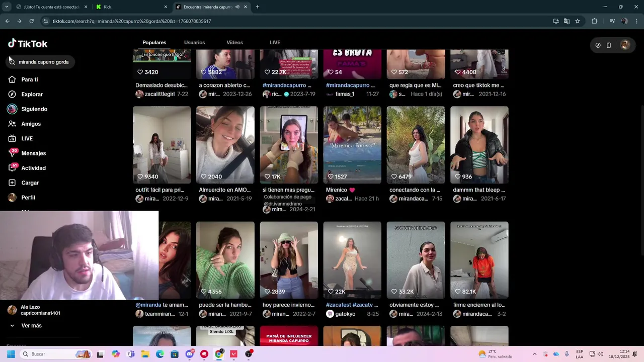Click the phone app icon at top right
Image resolution: width=644 pixels, height=362 pixels.
click(609, 45)
